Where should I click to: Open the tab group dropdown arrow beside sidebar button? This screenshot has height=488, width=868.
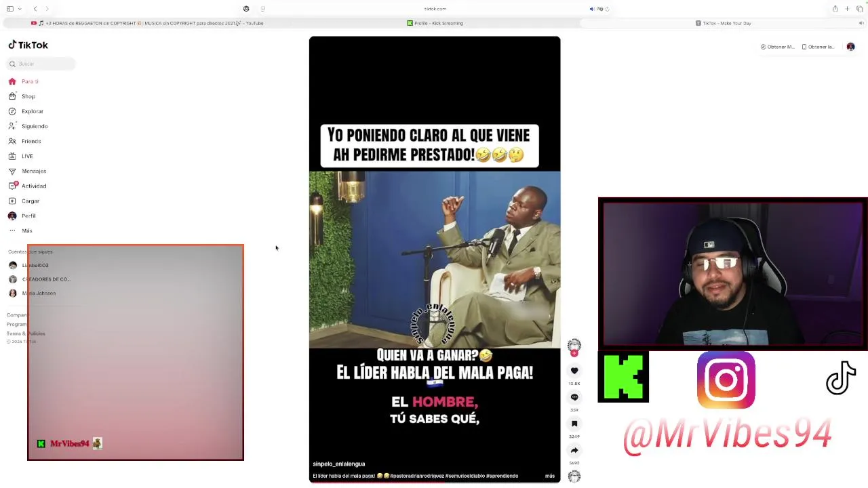(19, 9)
